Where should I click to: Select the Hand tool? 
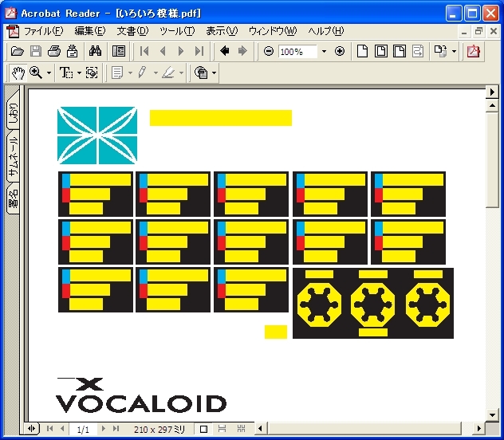(18, 73)
